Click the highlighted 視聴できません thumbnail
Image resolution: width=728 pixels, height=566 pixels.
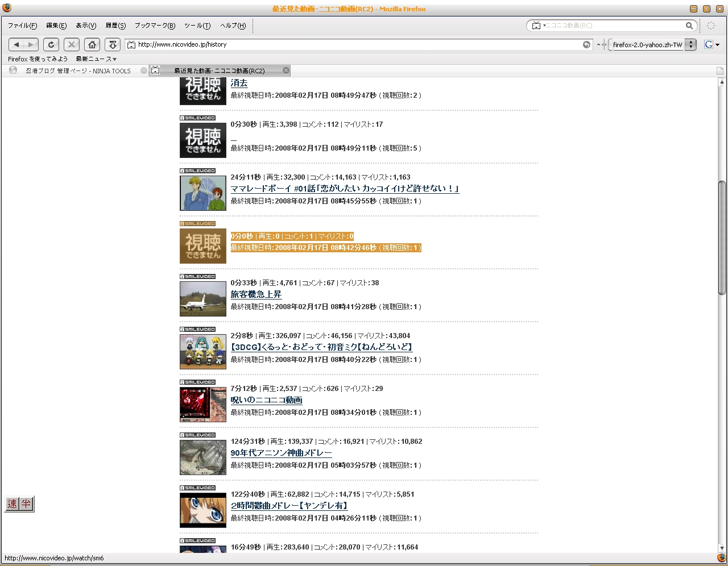click(203, 246)
